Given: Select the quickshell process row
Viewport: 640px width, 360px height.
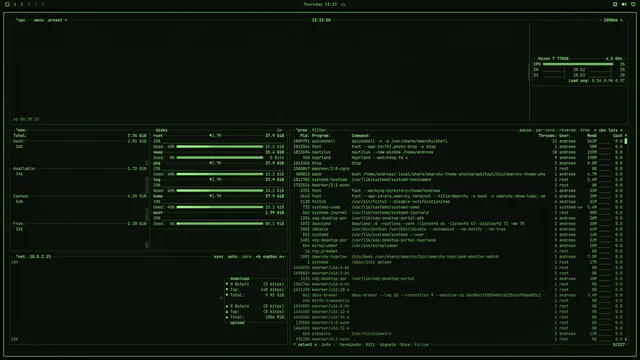Looking at the screenshot, I should pos(458,141).
